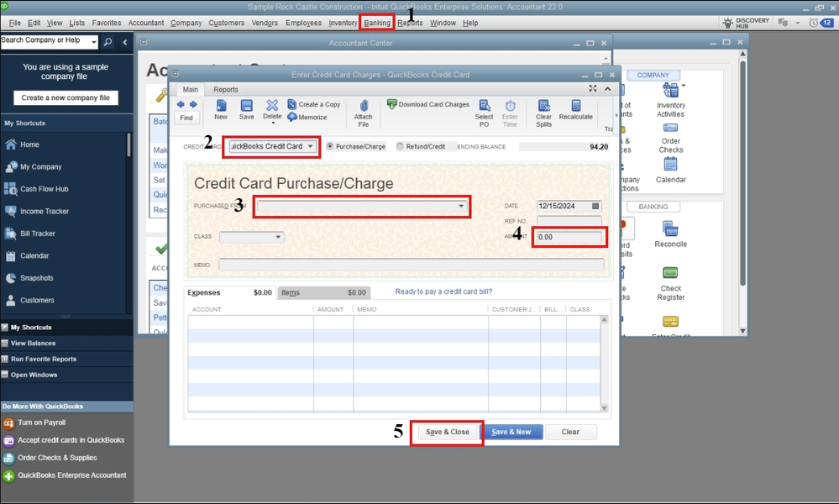Open the Vendors menu

click(265, 23)
